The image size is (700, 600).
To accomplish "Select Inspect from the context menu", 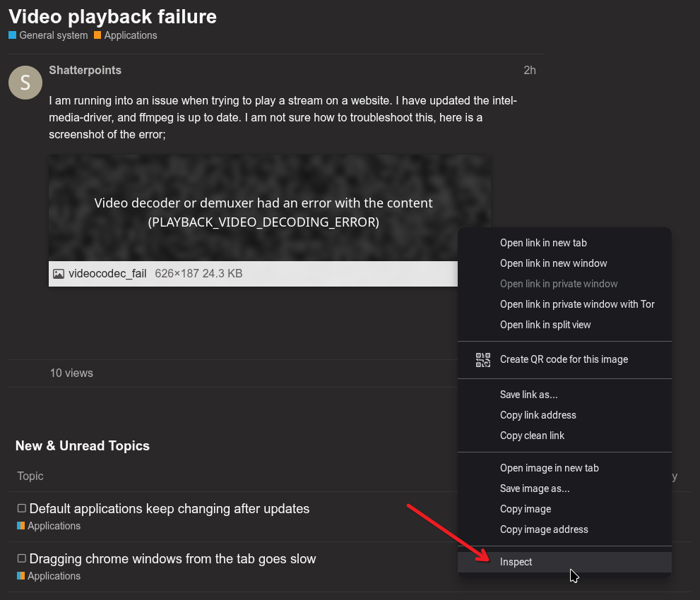I will (x=516, y=562).
